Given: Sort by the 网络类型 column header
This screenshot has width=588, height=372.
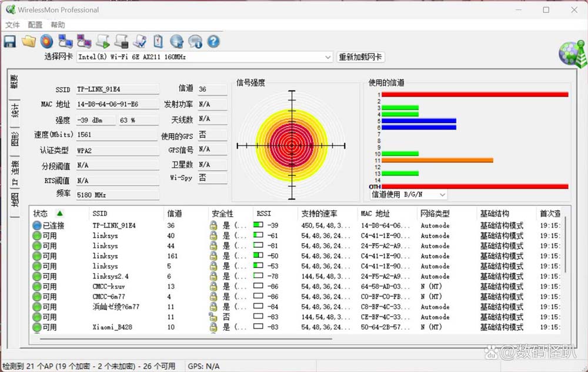Looking at the screenshot, I should 447,214.
